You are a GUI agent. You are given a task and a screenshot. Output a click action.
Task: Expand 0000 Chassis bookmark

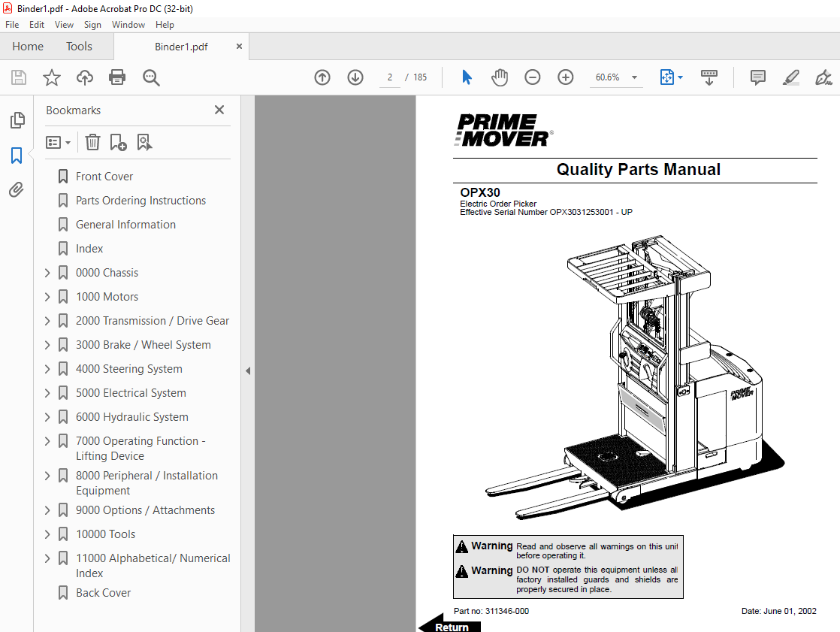tap(47, 273)
